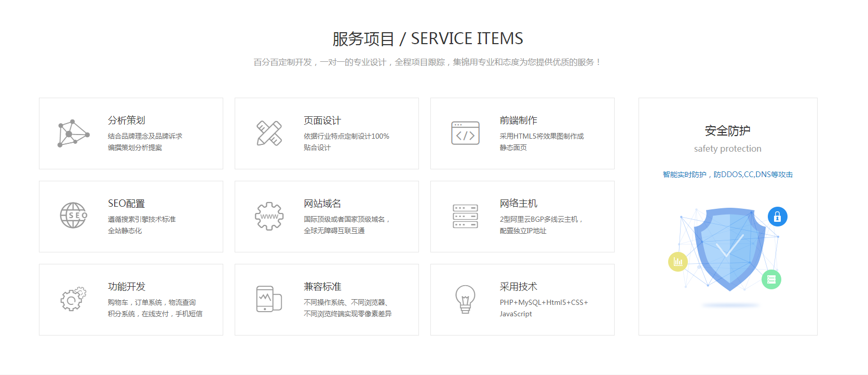The width and height of the screenshot is (868, 375).
Task: Open the 功能开发 service title
Action: pyautogui.click(x=127, y=287)
